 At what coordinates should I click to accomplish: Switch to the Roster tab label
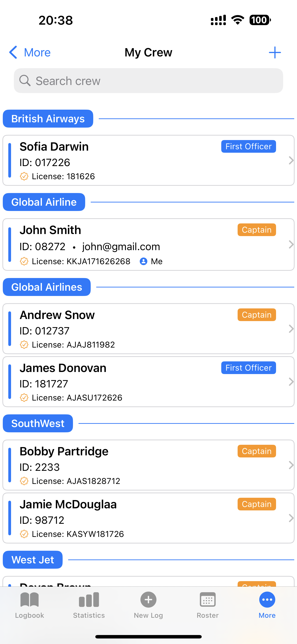(x=207, y=615)
